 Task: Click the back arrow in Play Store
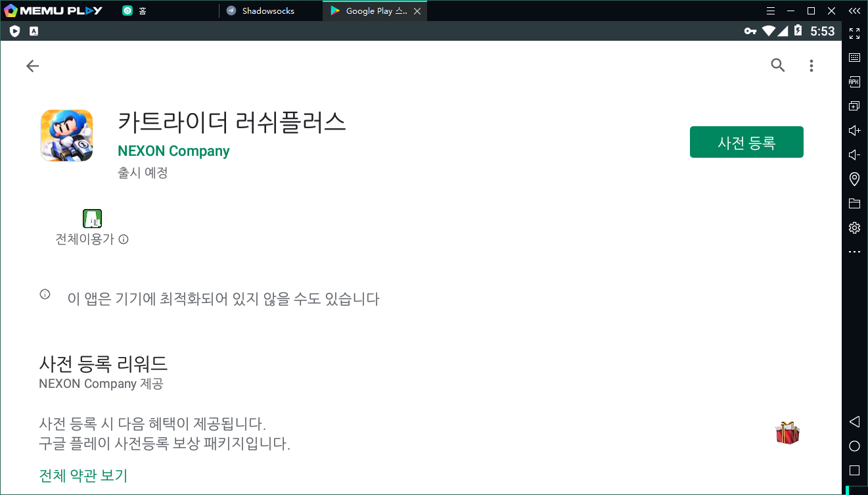32,66
